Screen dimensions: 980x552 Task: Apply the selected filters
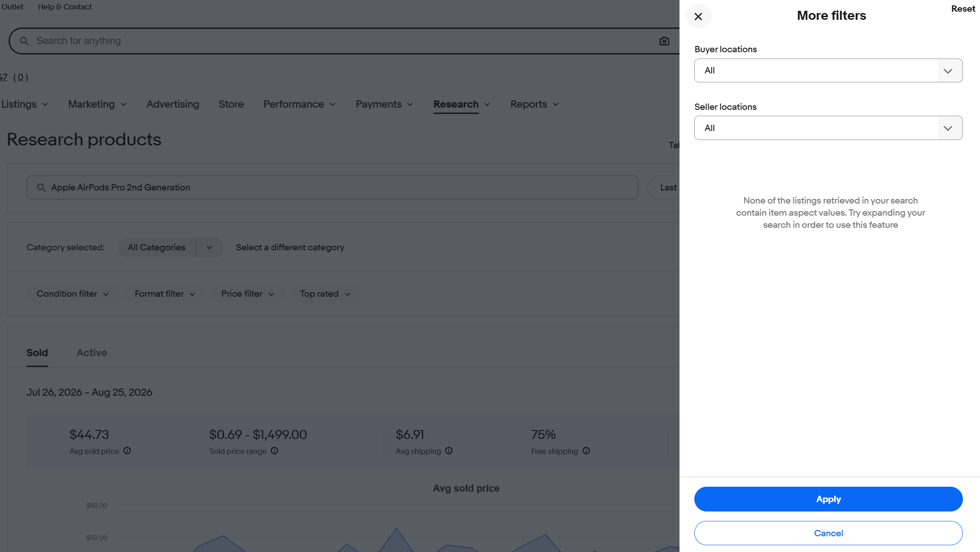tap(828, 499)
